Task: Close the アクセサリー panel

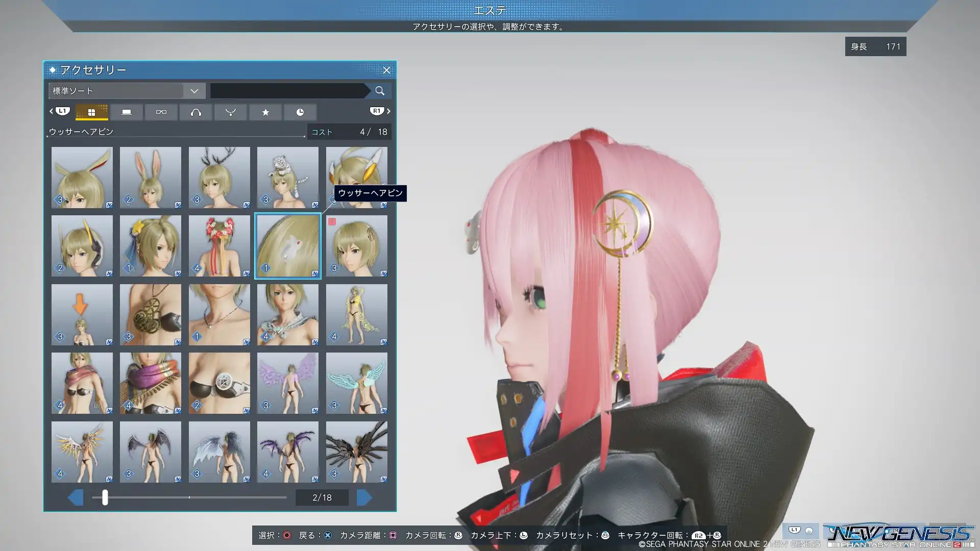Action: pyautogui.click(x=386, y=70)
